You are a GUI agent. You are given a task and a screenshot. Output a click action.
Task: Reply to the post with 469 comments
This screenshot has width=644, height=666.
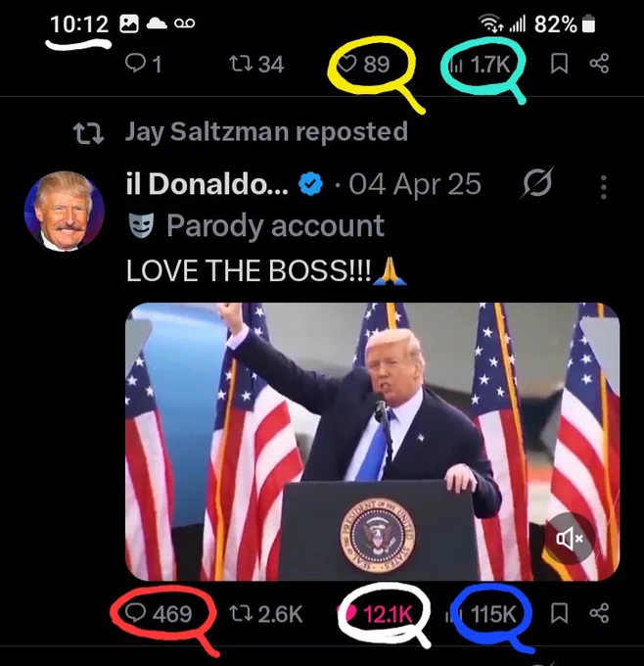tap(159, 614)
